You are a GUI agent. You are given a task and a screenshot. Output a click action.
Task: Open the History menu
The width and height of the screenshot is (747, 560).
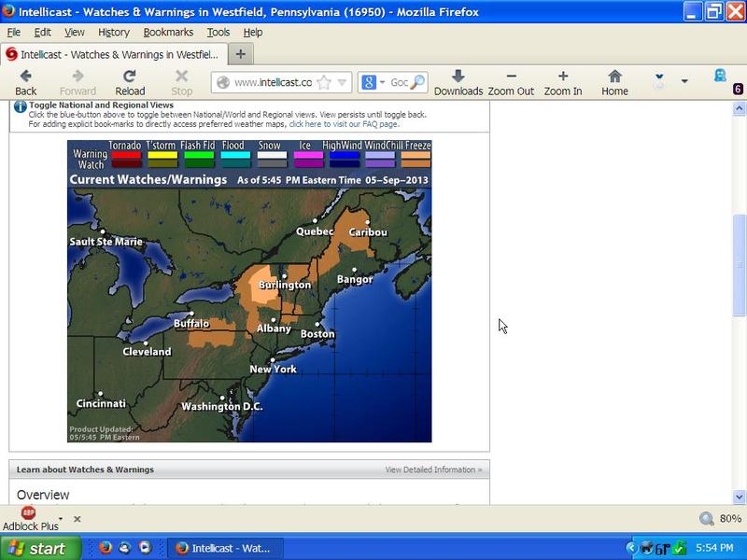114,32
